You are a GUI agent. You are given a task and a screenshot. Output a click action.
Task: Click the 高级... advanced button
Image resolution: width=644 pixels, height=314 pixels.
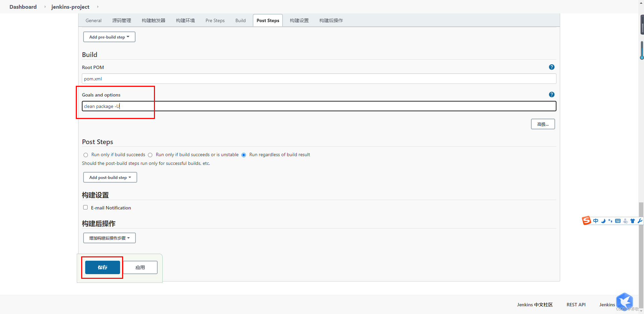click(543, 124)
